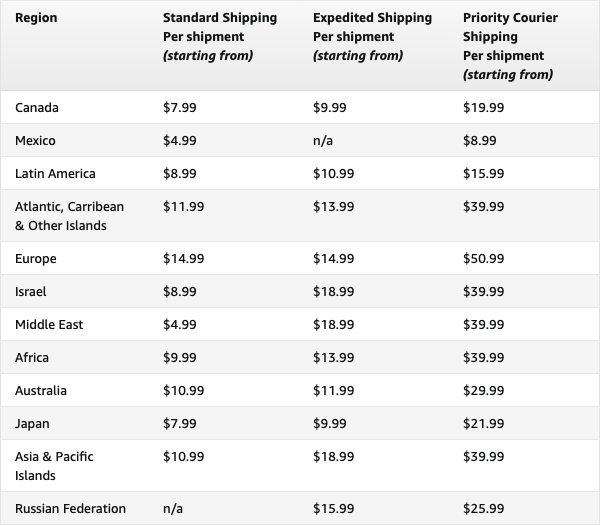Click the Japan row label

point(32,424)
